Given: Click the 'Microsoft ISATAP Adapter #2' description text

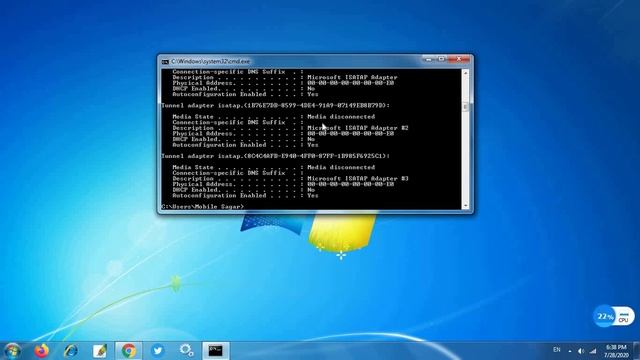Looking at the screenshot, I should [x=358, y=128].
